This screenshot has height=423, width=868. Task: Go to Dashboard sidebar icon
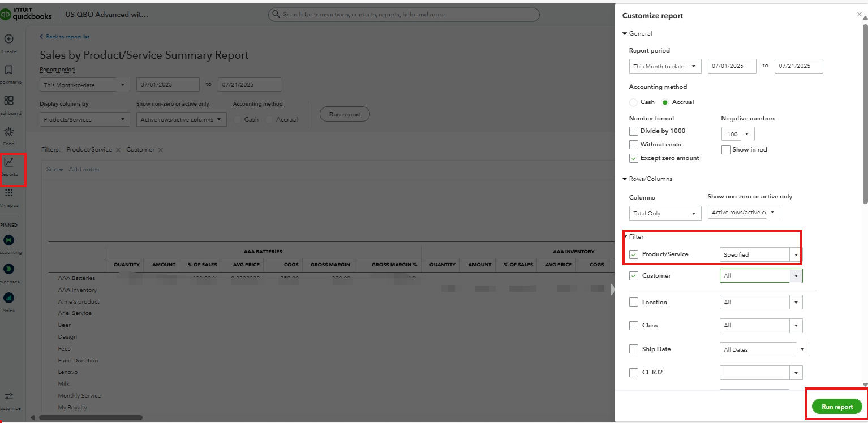(x=8, y=101)
